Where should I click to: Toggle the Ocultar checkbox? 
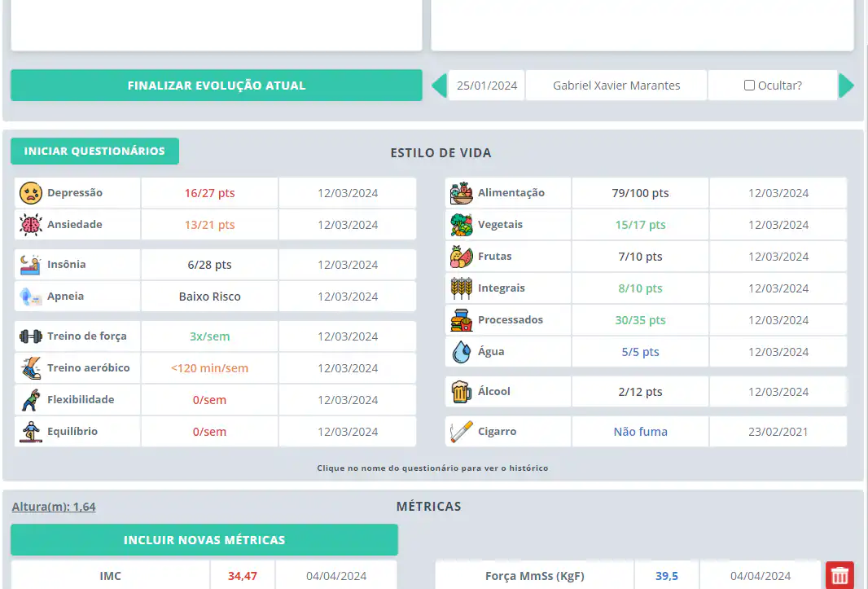point(749,86)
